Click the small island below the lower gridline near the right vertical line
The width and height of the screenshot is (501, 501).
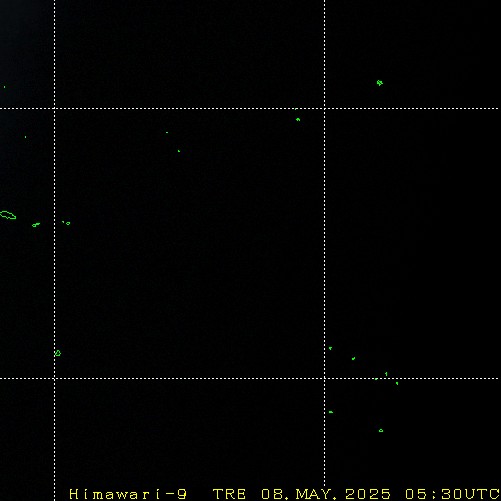pos(331,412)
